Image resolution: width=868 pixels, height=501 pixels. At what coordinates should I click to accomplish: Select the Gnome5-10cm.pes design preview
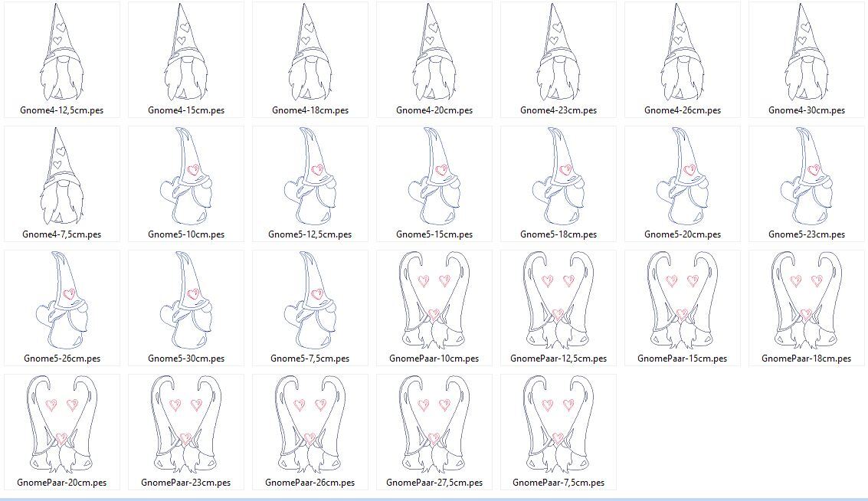coord(186,178)
